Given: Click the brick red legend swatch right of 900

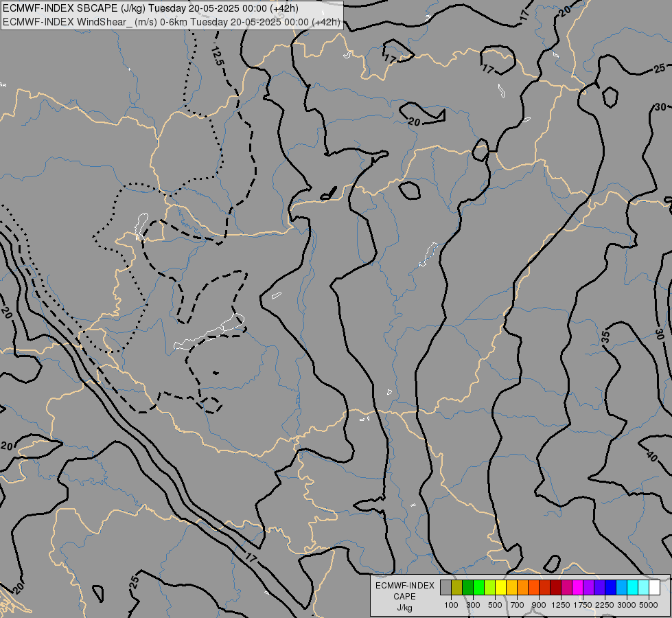Looking at the screenshot, I should [545, 588].
